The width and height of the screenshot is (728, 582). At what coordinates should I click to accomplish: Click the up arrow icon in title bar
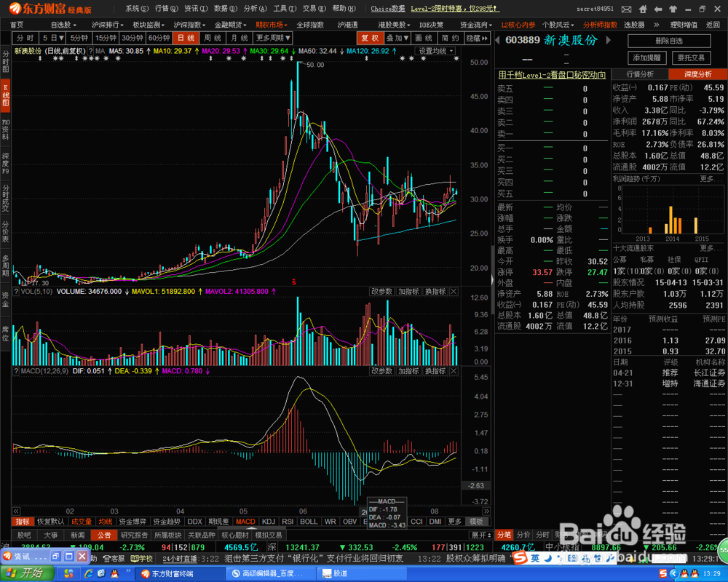pyautogui.click(x=673, y=9)
